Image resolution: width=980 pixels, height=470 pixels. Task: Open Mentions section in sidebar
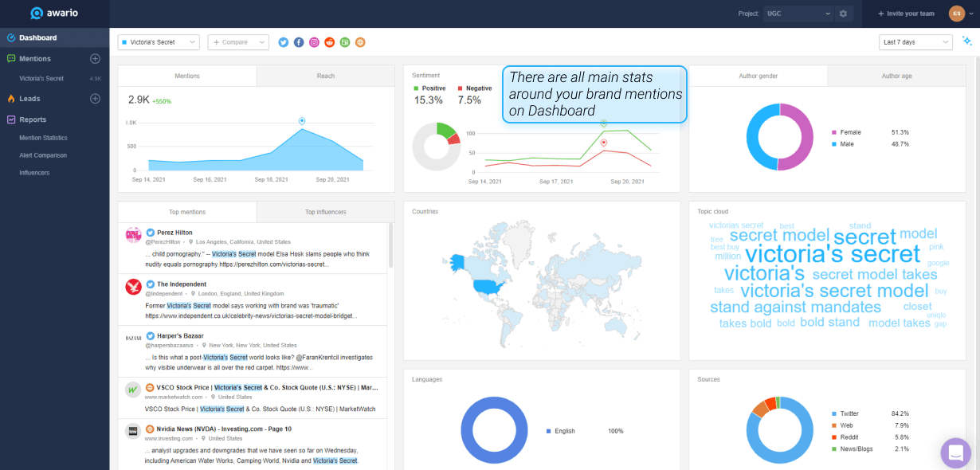click(35, 58)
